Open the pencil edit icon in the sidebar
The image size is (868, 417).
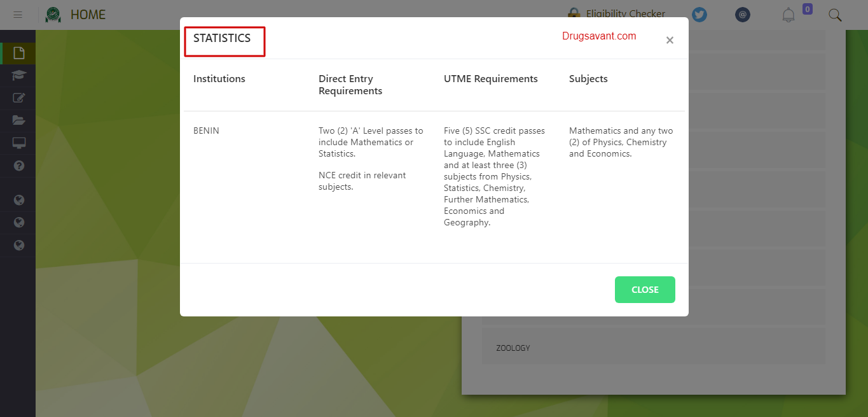pos(18,97)
